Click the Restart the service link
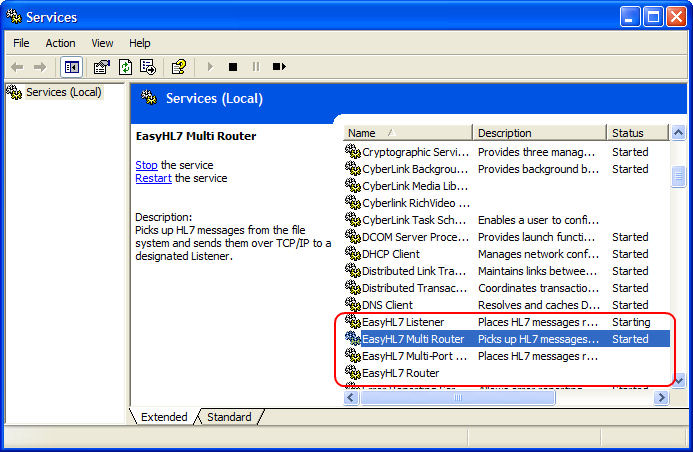Screen dimensions: 693x452 point(153,179)
